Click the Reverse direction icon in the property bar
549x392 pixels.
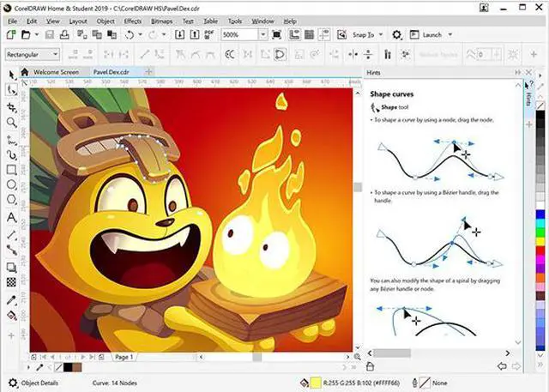pyautogui.click(x=230, y=54)
